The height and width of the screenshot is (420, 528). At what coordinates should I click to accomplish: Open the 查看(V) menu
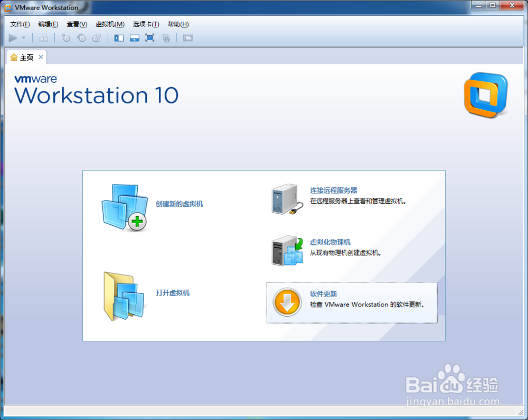[77, 24]
